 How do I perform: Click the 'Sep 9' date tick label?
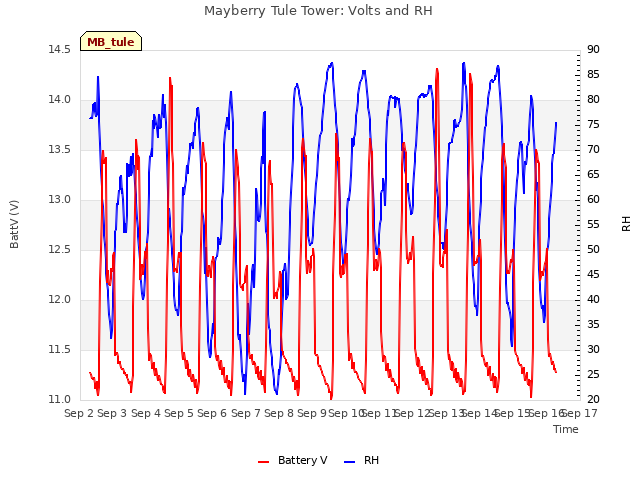click(x=312, y=413)
